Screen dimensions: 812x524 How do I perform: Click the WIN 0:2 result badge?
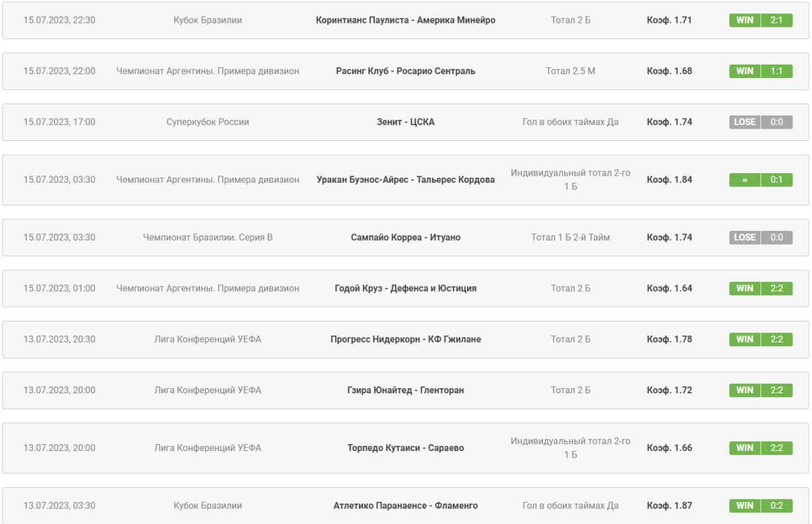761,506
